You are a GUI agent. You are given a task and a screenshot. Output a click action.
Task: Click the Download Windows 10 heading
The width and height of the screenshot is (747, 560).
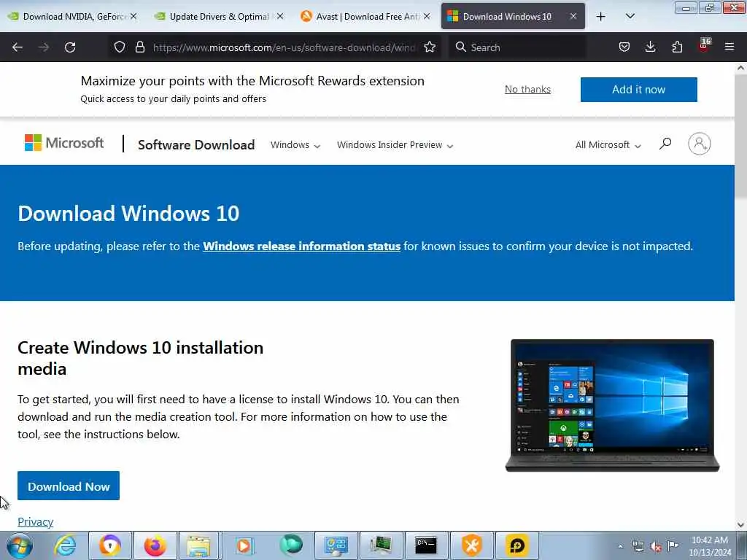128,214
